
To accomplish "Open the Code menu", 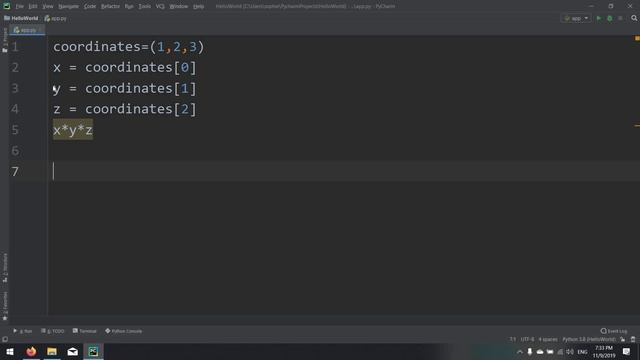I will point(90,7).
